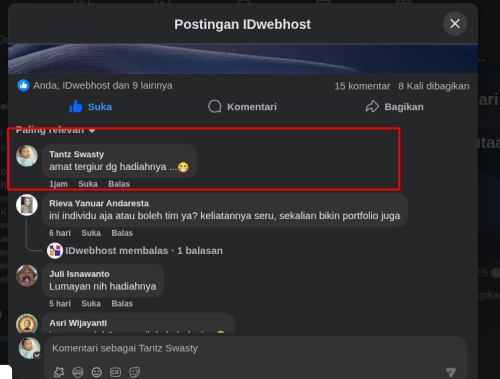This screenshot has width=500, height=379.
Task: Reply to Tantz Swasty's comment
Action: (119, 184)
